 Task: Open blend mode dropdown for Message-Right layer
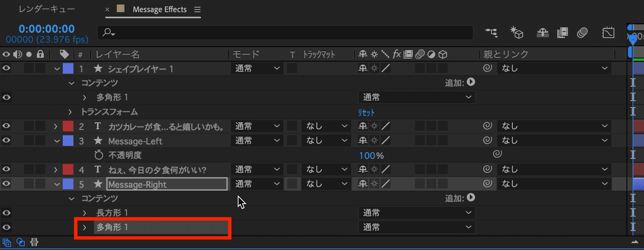coord(257,184)
